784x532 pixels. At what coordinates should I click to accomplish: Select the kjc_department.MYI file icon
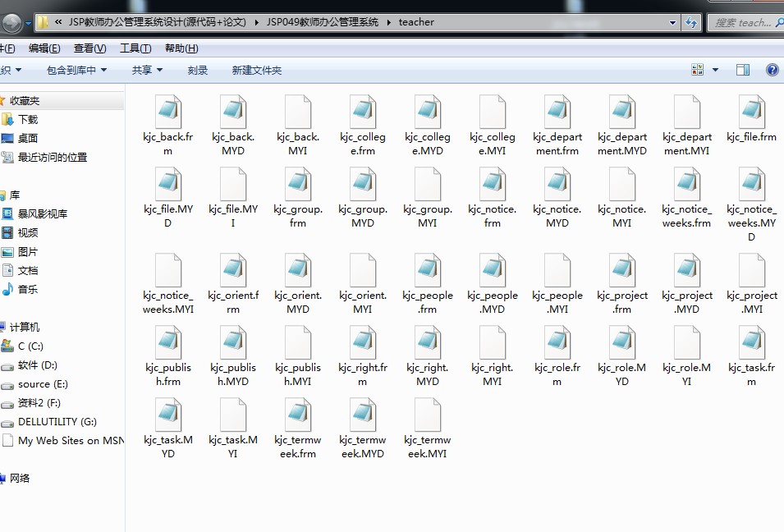click(x=687, y=112)
